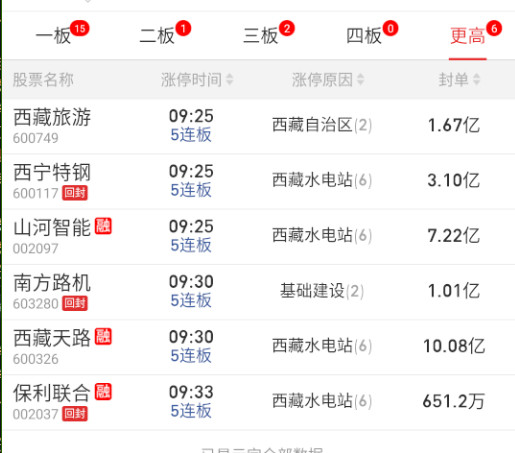The width and height of the screenshot is (515, 453).
Task: Open stock 西藏旅游
Action: tap(52, 117)
